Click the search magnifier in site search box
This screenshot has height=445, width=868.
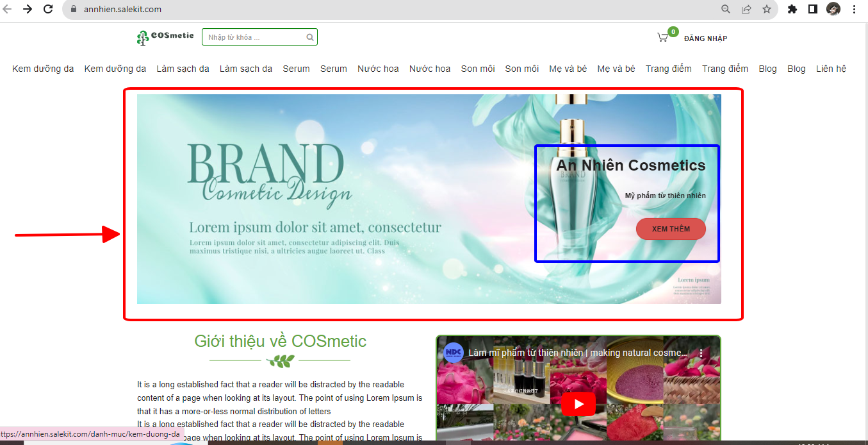310,37
